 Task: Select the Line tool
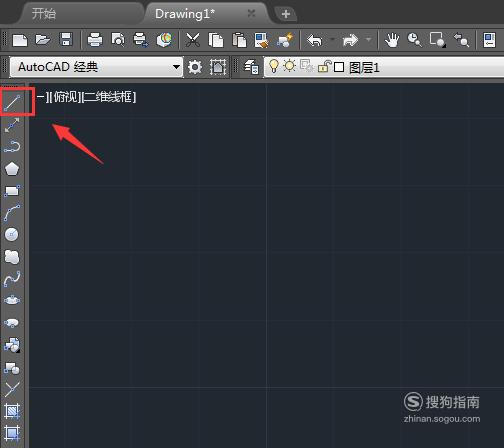click(x=12, y=103)
